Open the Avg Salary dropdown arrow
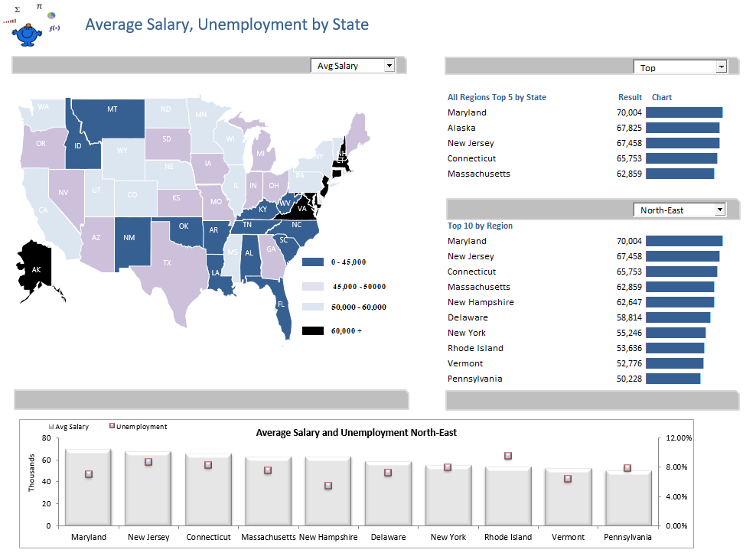This screenshot has height=553, width=756. pos(389,66)
